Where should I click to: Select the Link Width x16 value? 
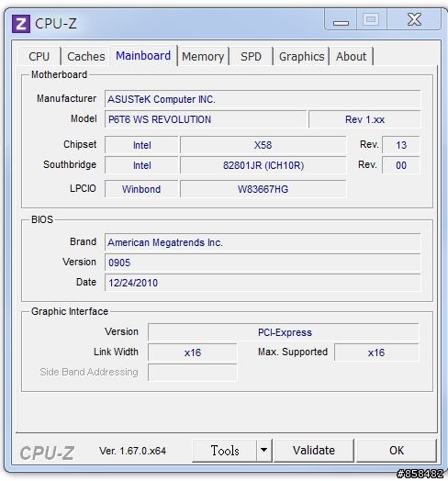point(193,352)
